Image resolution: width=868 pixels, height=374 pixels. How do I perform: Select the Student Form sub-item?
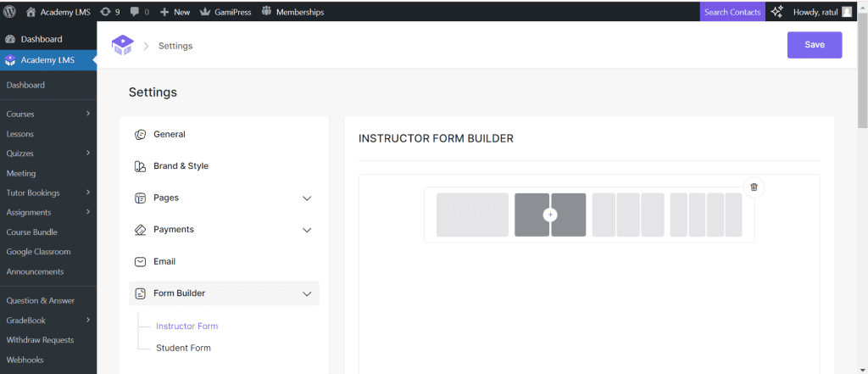click(183, 348)
